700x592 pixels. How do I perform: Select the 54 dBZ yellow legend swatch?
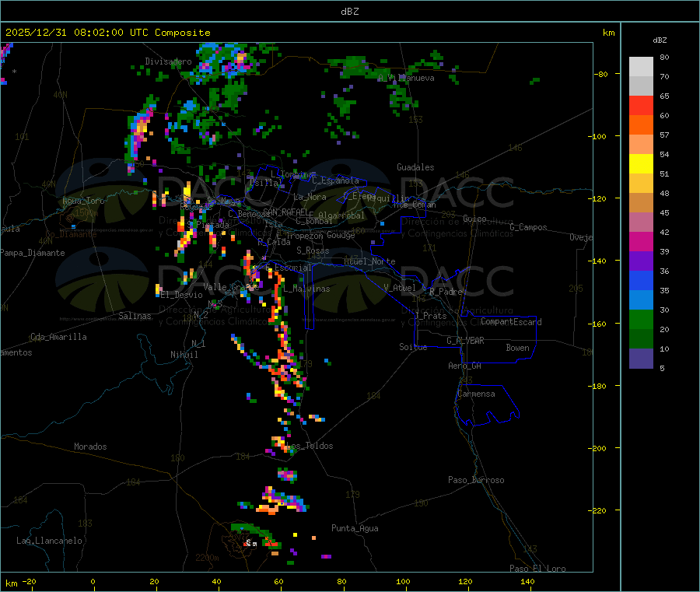click(x=641, y=163)
